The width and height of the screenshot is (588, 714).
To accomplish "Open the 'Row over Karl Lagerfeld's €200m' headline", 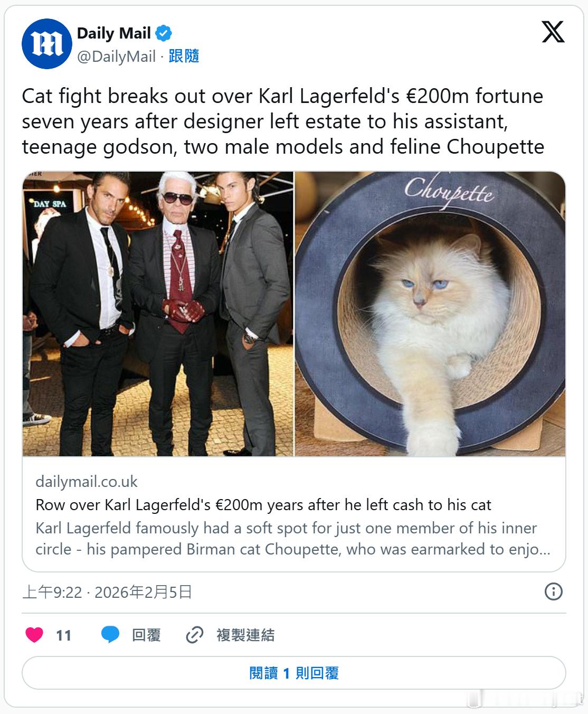I will [263, 505].
